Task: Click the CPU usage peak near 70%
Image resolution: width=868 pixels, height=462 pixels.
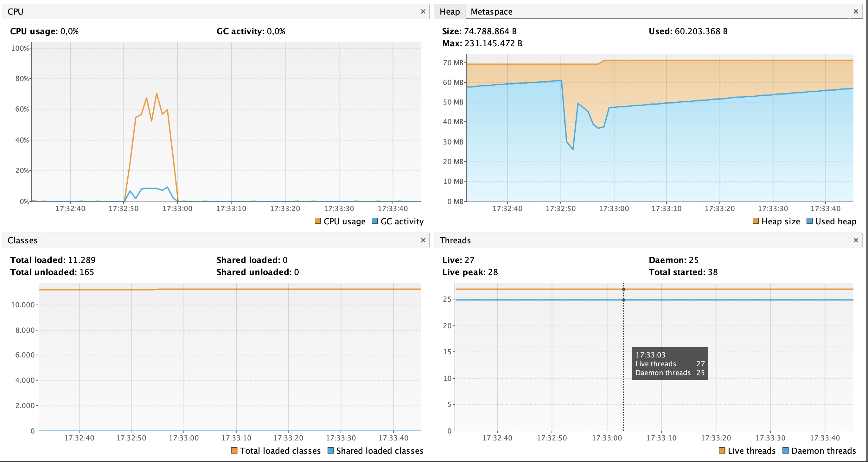Action: point(157,94)
